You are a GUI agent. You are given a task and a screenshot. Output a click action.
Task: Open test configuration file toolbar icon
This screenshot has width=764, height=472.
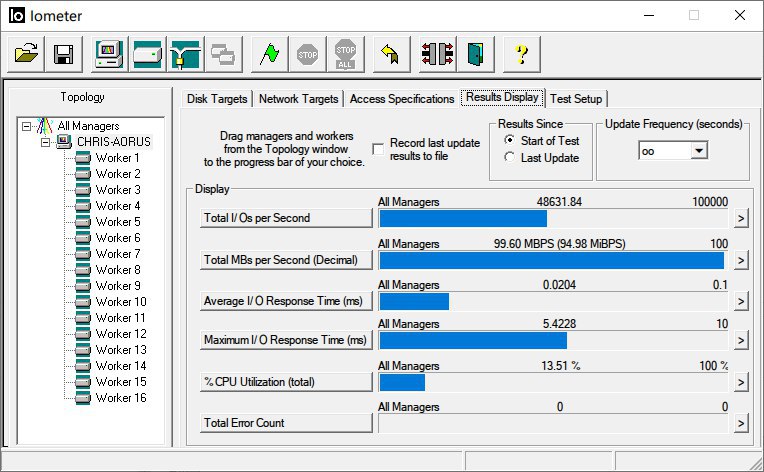[x=26, y=54]
